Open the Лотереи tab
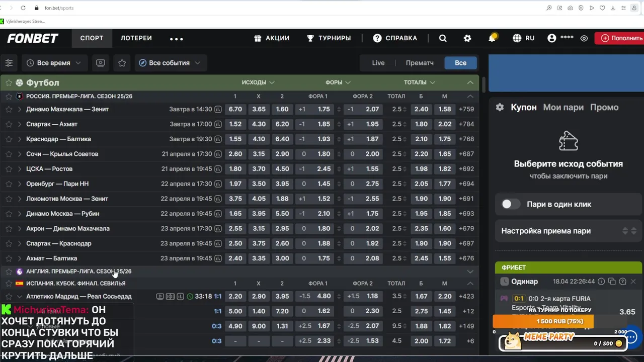This screenshot has height=362, width=644. (x=136, y=38)
